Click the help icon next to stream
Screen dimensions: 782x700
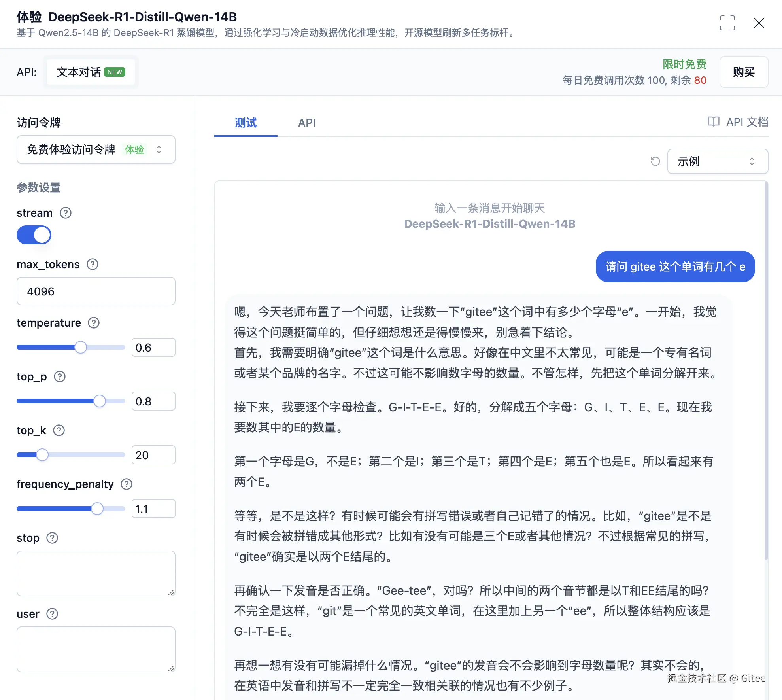[x=66, y=213]
